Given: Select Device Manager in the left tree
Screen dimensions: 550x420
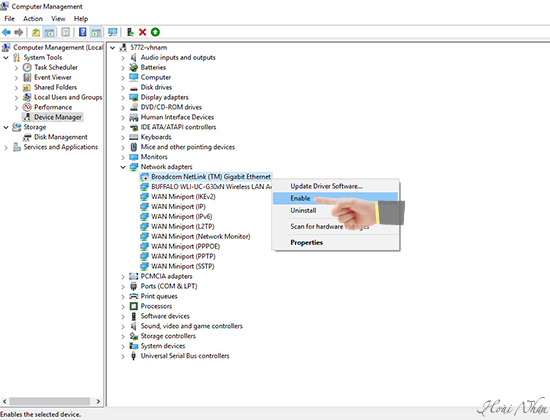Looking at the screenshot, I should point(58,117).
